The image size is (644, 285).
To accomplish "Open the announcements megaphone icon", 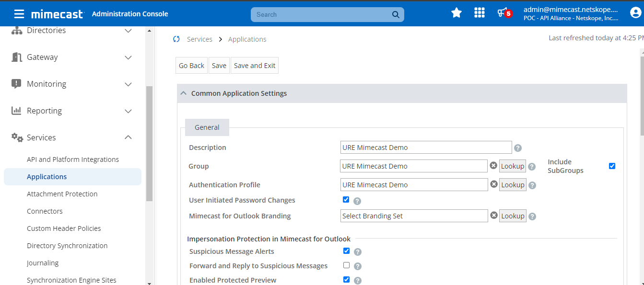I will pos(503,13).
